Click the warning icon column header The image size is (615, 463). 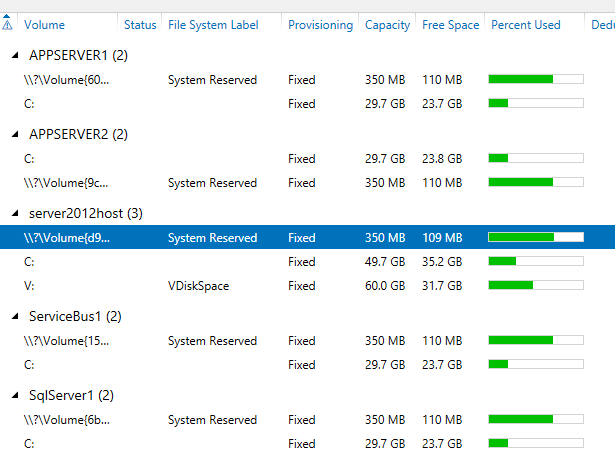pos(7,24)
